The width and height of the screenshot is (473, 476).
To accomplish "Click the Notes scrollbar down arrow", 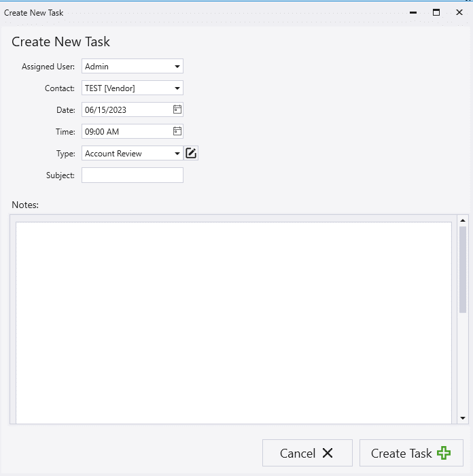I will pos(463,418).
